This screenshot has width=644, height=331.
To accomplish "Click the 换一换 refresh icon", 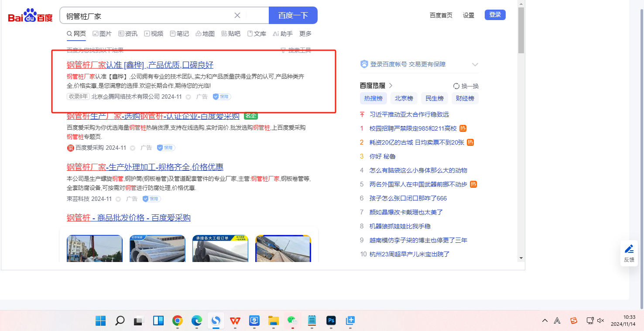I will [456, 86].
